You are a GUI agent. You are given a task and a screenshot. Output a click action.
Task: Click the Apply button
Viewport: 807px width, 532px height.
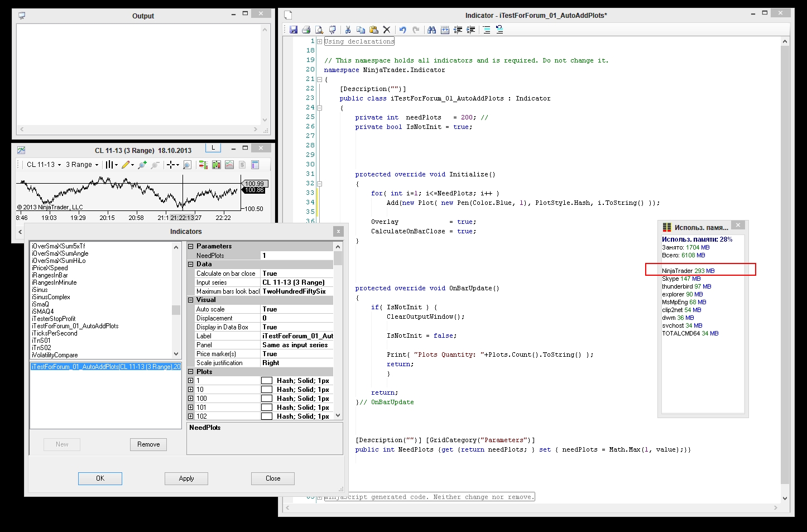coord(186,478)
